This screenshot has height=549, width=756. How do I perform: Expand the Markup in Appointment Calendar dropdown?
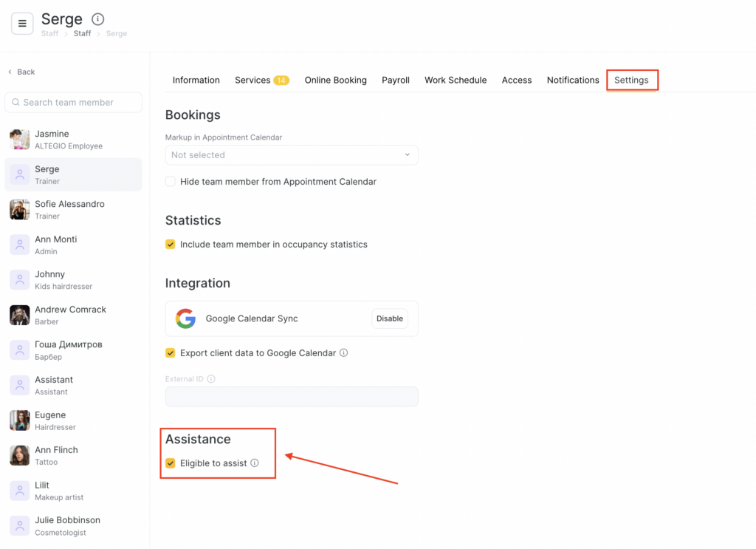tap(292, 155)
